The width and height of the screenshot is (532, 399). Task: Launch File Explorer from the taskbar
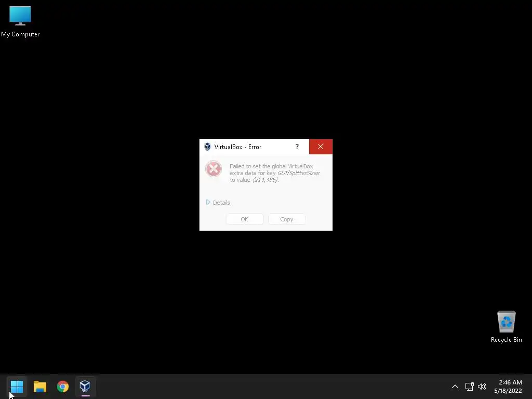pyautogui.click(x=39, y=387)
